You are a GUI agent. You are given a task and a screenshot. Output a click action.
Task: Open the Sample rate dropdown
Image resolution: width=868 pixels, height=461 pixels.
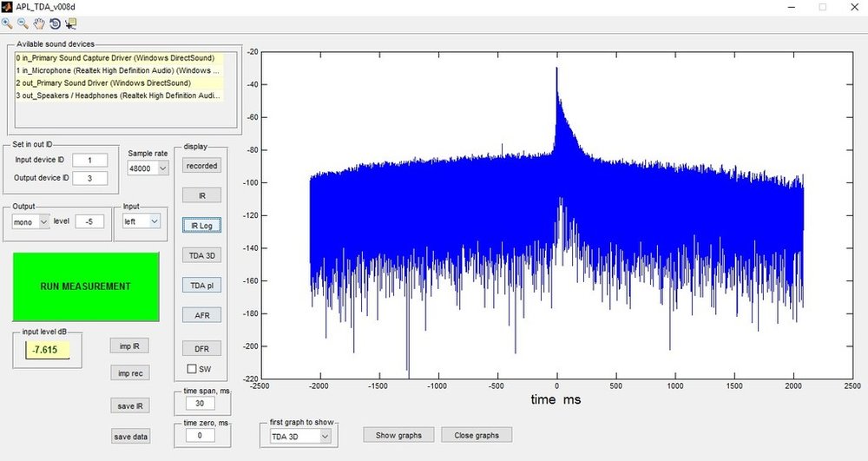point(148,168)
